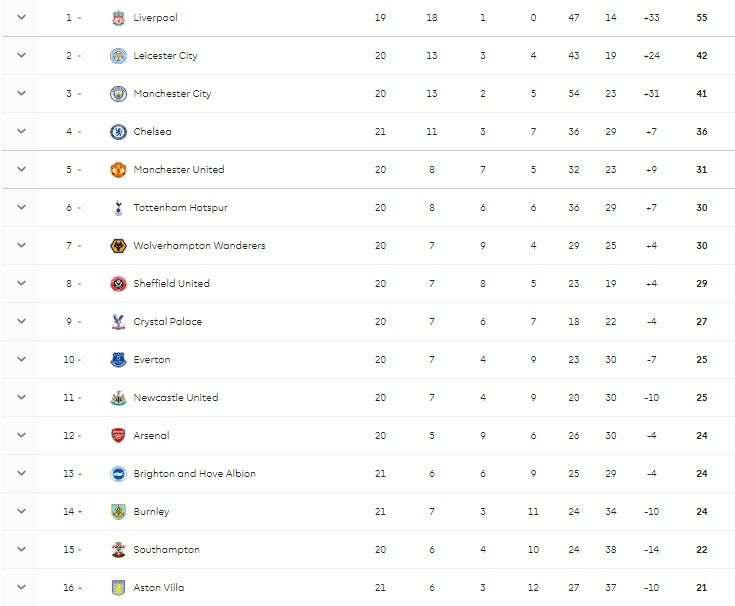Viewport: 735px width, 606px height.
Task: Click the Chelsea club badge
Action: click(x=118, y=132)
